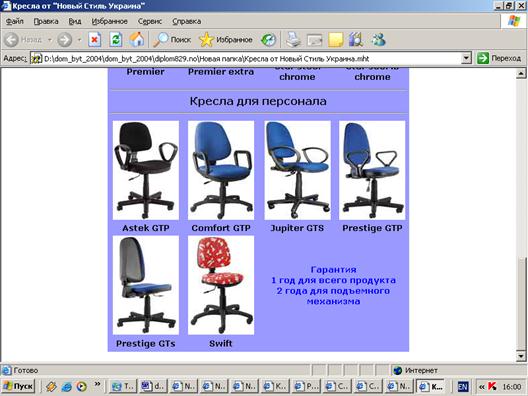Click the Stop loading icon in toolbar
The width and height of the screenshot is (528, 396).
pyautogui.click(x=95, y=40)
